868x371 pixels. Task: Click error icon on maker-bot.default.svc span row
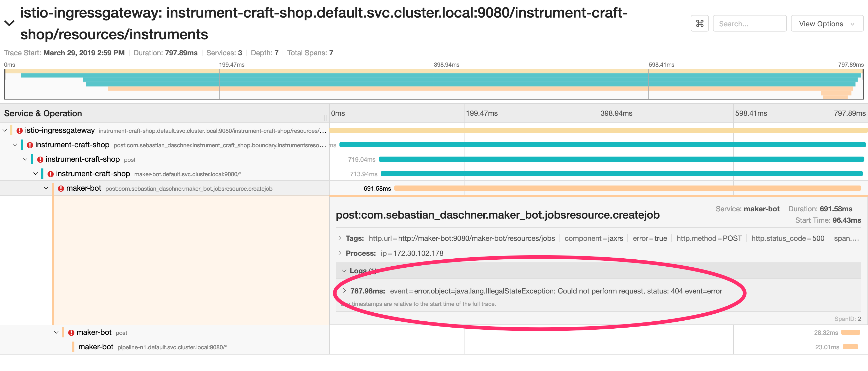51,174
